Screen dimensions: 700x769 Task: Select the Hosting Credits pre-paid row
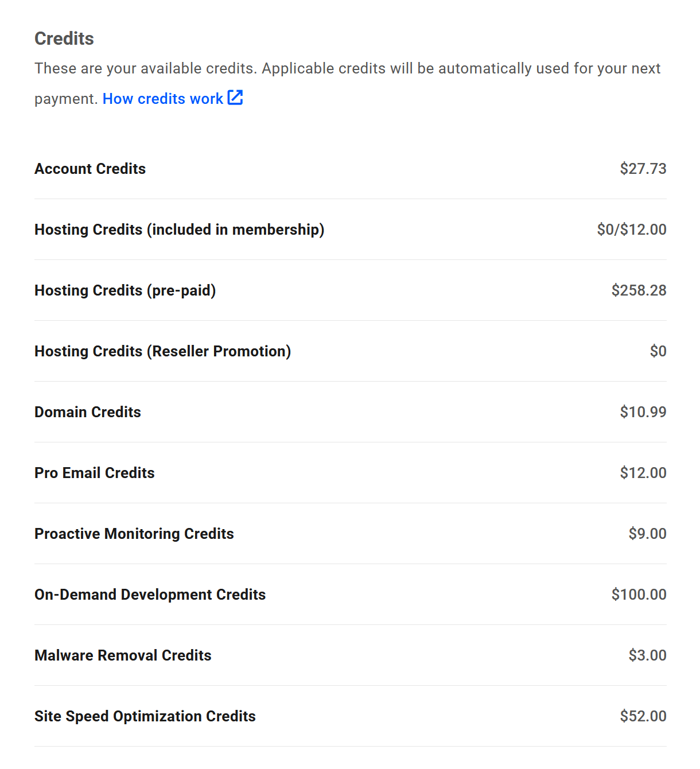[x=125, y=290]
